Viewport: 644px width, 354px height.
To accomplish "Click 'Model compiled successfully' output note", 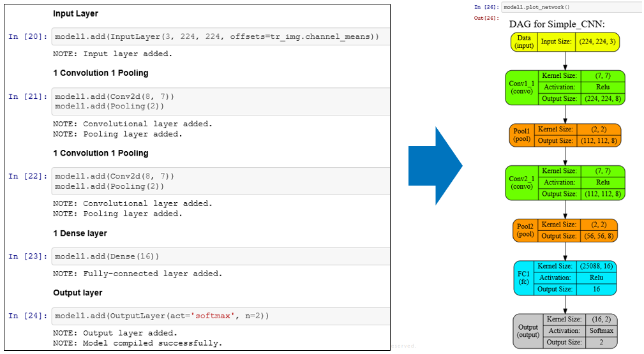I will click(138, 343).
